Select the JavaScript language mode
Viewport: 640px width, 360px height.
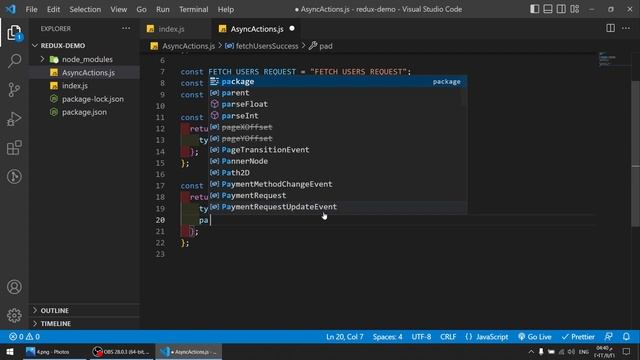(487, 337)
